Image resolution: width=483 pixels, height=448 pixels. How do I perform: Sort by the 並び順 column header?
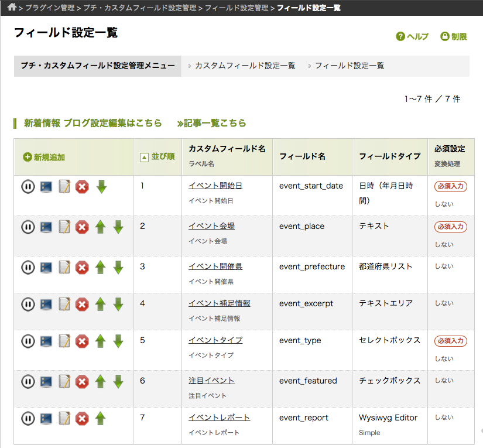click(157, 156)
